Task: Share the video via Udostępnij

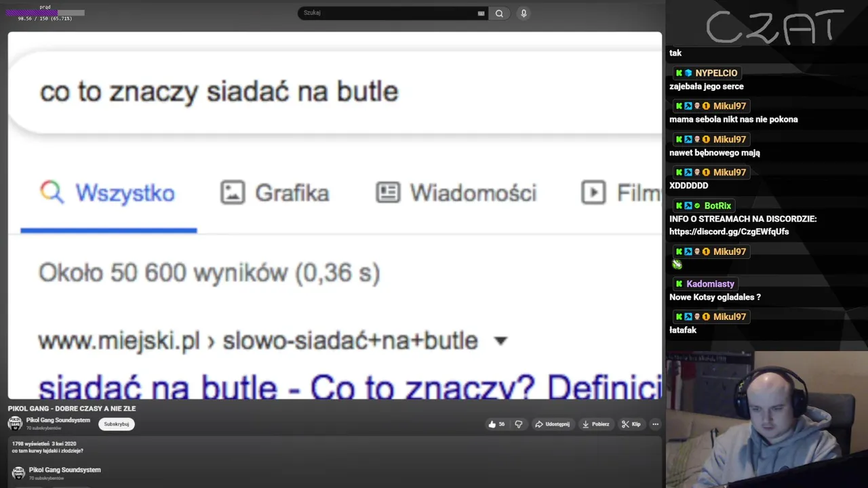Action: pyautogui.click(x=552, y=424)
